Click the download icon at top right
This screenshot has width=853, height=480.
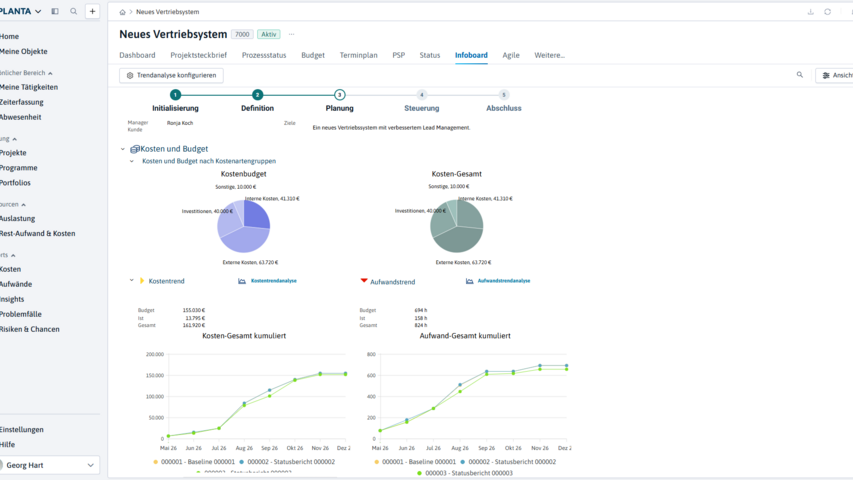(x=811, y=12)
